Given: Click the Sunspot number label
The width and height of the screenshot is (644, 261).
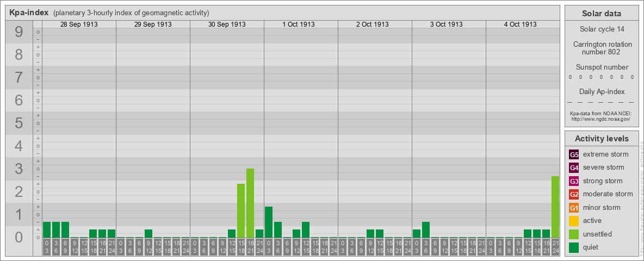Looking at the screenshot, I should click(x=602, y=67).
